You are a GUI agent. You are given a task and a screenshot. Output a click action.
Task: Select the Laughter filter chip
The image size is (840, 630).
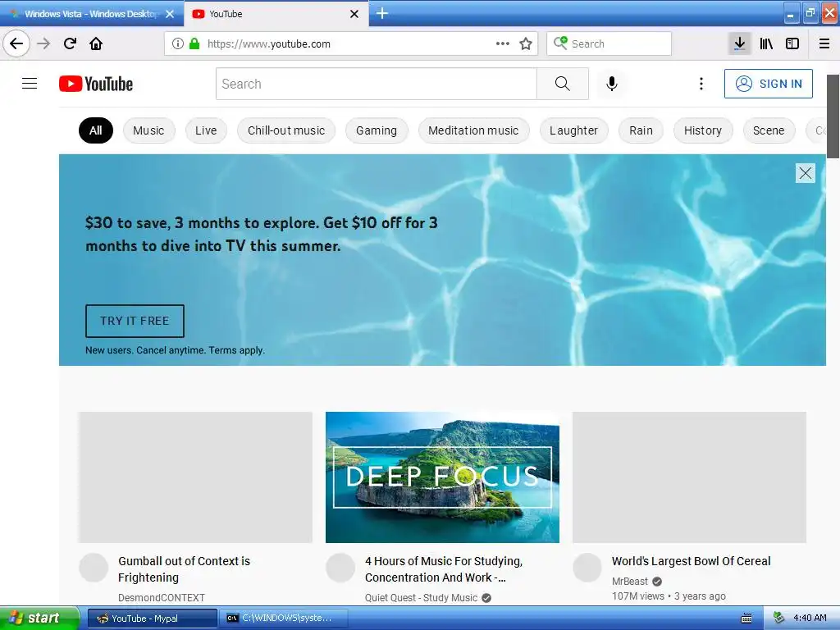(573, 130)
